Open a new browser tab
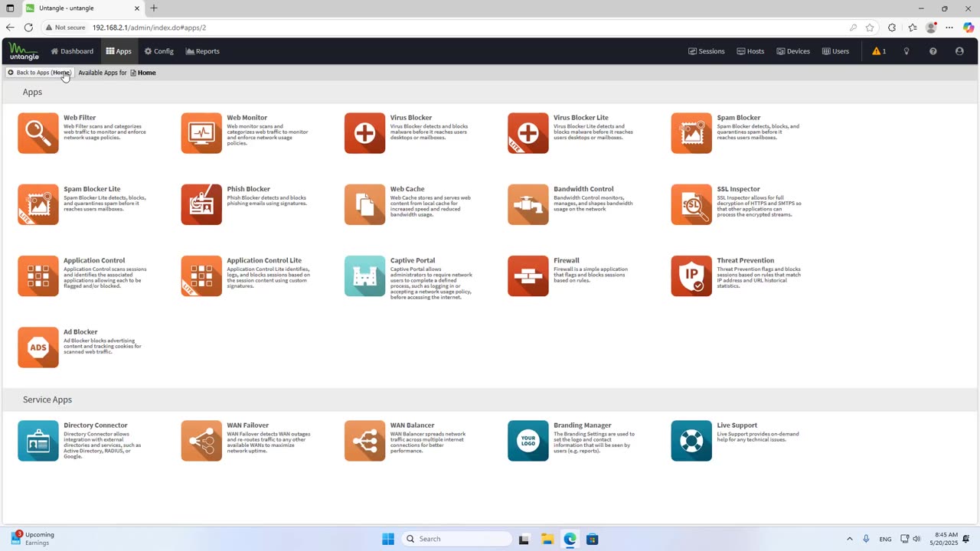 pyautogui.click(x=154, y=8)
